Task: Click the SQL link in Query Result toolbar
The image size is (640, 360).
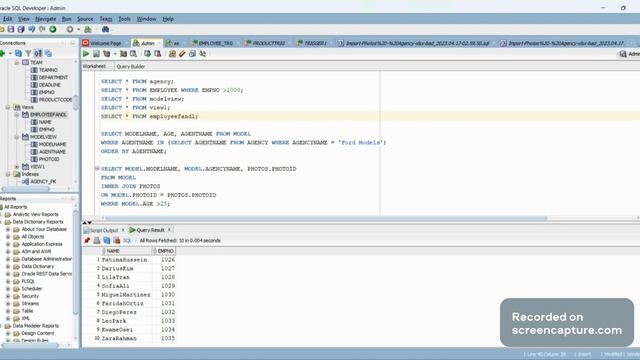Action: [x=127, y=240]
